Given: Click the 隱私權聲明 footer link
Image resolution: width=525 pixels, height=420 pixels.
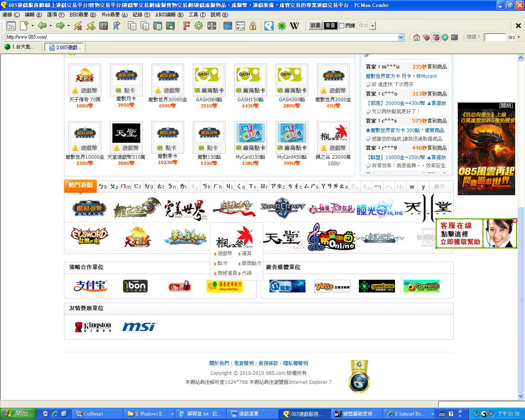Looking at the screenshot, I should (295, 363).
